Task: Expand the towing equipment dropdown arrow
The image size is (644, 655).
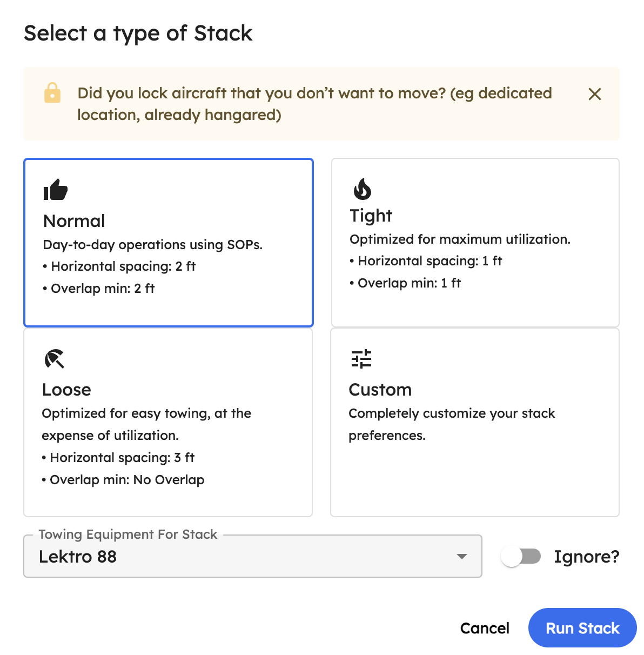Action: 461,557
